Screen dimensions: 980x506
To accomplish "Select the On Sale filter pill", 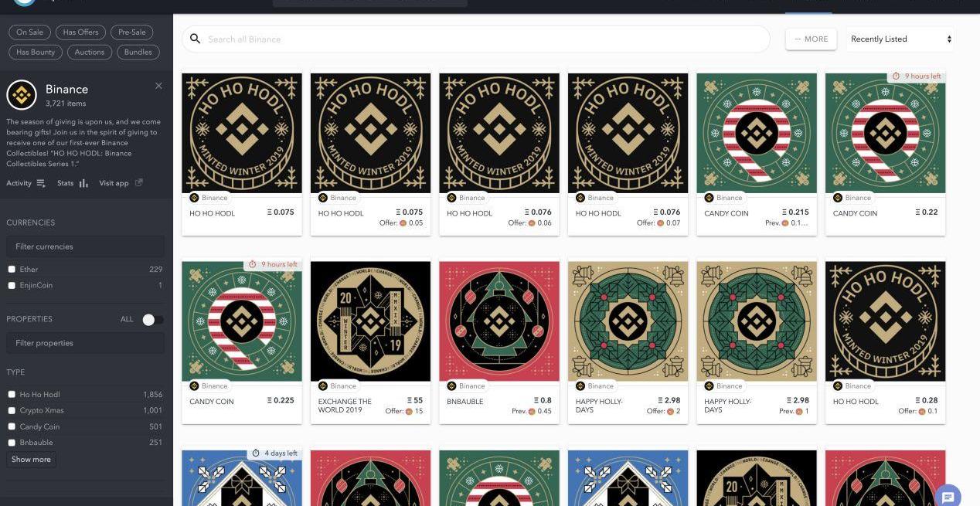I will click(30, 32).
